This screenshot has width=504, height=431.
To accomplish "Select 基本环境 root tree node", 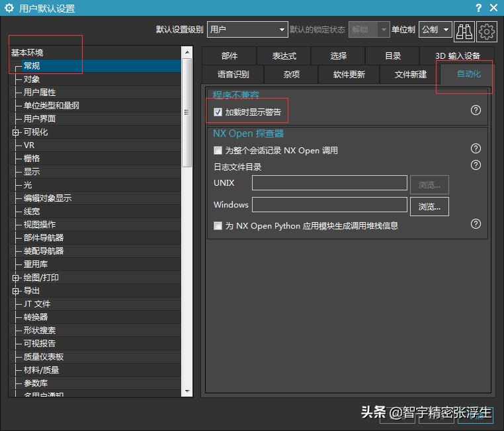I will 27,52.
